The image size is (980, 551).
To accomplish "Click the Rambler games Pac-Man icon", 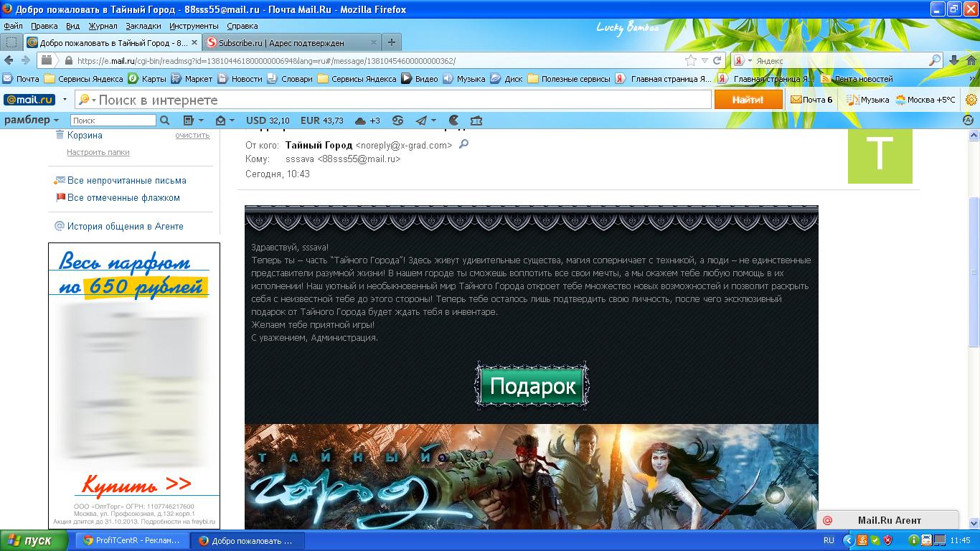I will [453, 121].
